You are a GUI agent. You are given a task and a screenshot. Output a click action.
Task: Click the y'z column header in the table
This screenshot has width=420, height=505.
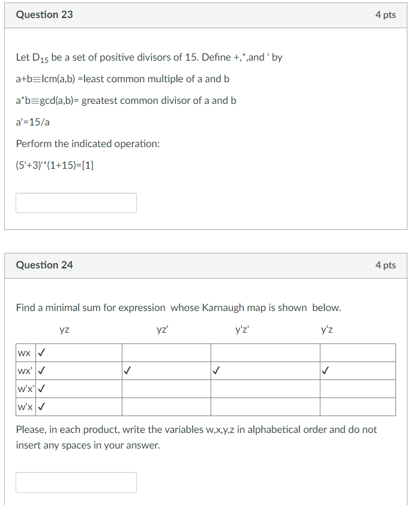325,329
